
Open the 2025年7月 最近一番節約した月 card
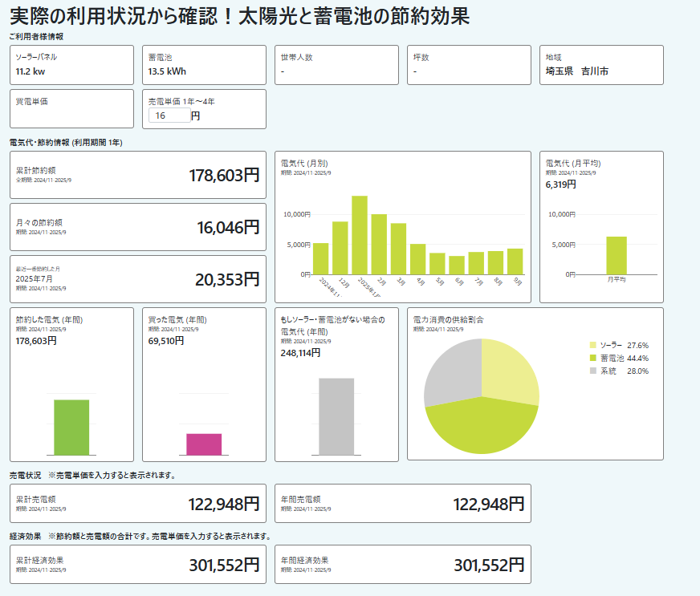(x=135, y=279)
